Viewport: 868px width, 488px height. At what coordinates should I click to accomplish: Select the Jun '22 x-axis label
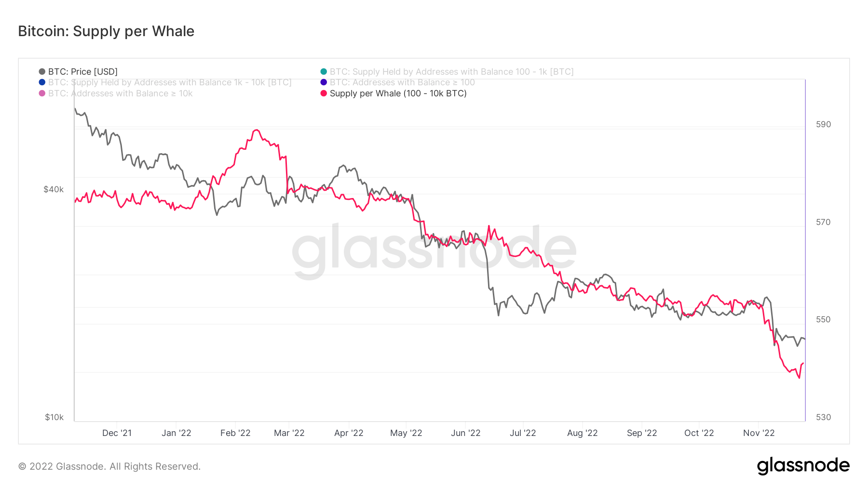[x=465, y=433]
